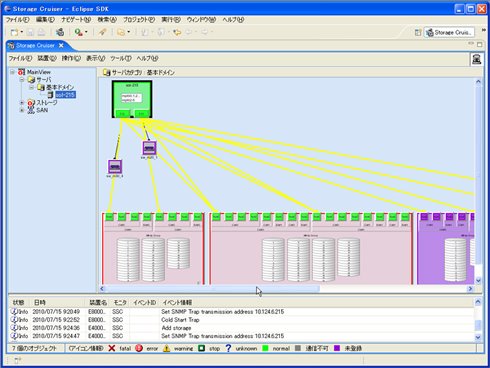This screenshot has height=368, width=490.
Task: Minimize the Storage Cruiser view pane
Action: point(471,44)
